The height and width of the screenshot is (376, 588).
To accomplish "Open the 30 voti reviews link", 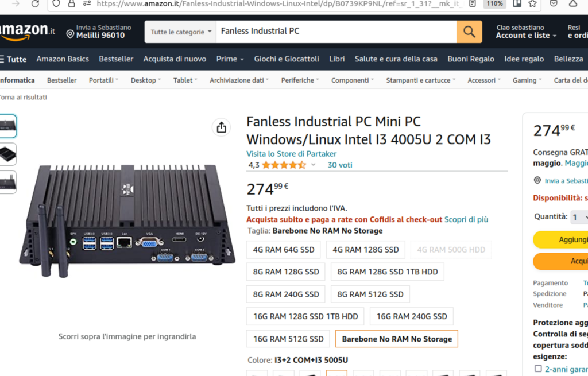I will 340,165.
